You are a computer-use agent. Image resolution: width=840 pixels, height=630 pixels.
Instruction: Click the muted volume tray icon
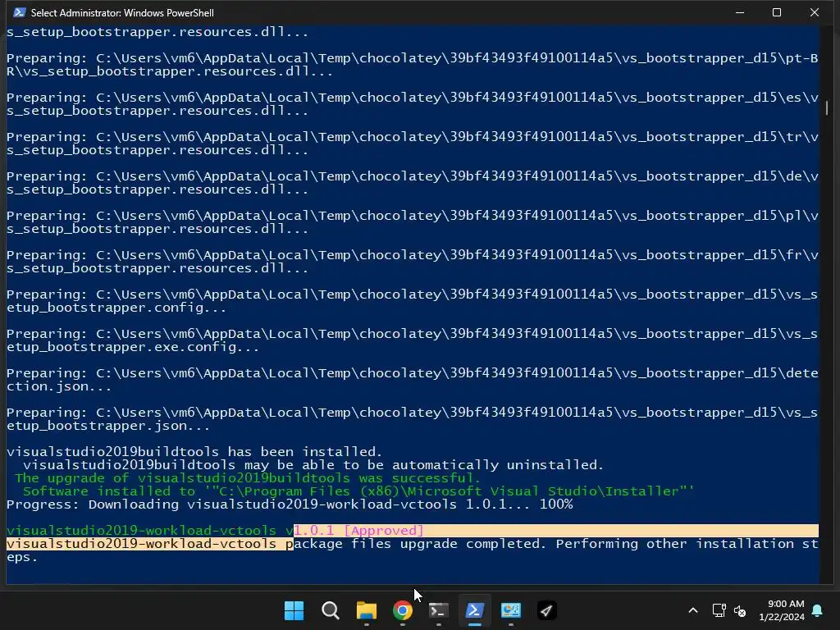(x=740, y=610)
